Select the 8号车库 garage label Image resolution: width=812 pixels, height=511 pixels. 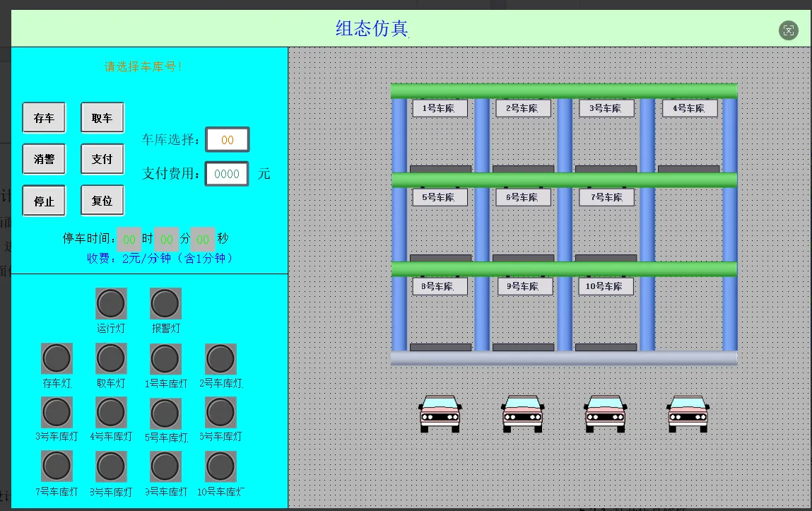pyautogui.click(x=440, y=286)
